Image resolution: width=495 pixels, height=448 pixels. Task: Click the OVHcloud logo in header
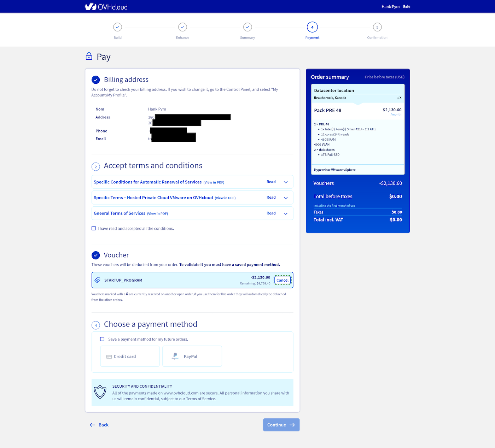pos(106,7)
